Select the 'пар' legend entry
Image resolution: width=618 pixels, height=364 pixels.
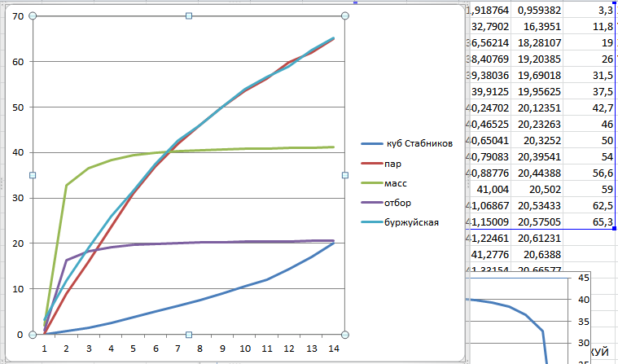pyautogui.click(x=399, y=164)
